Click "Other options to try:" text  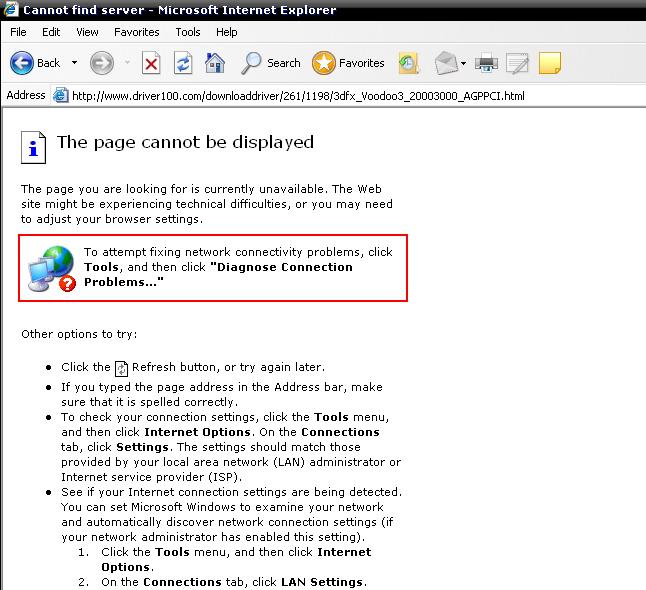click(79, 334)
